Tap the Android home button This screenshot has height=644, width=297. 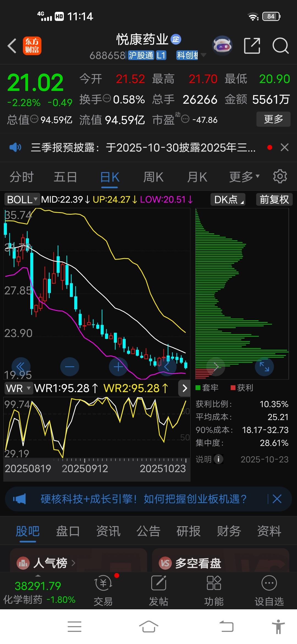(x=148, y=627)
